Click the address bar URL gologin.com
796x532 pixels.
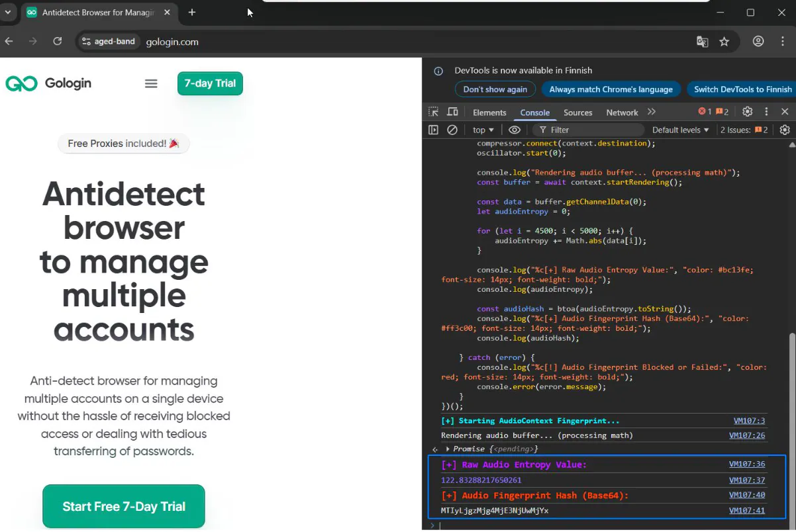pos(172,42)
